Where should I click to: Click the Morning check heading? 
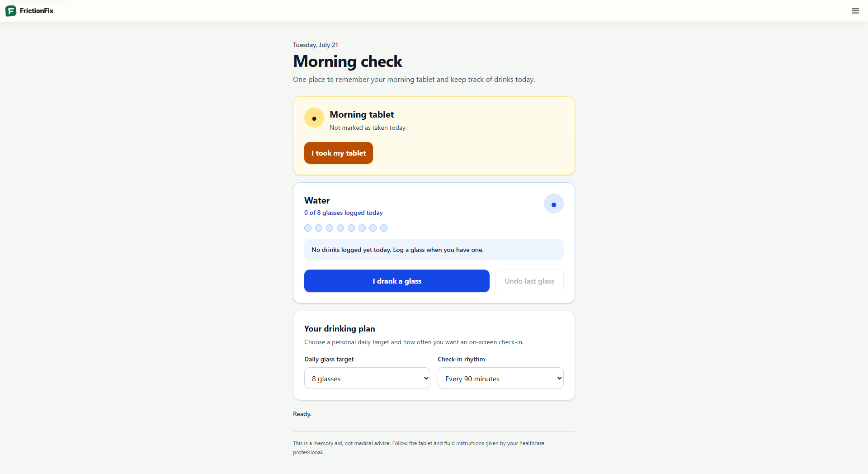[x=348, y=61]
